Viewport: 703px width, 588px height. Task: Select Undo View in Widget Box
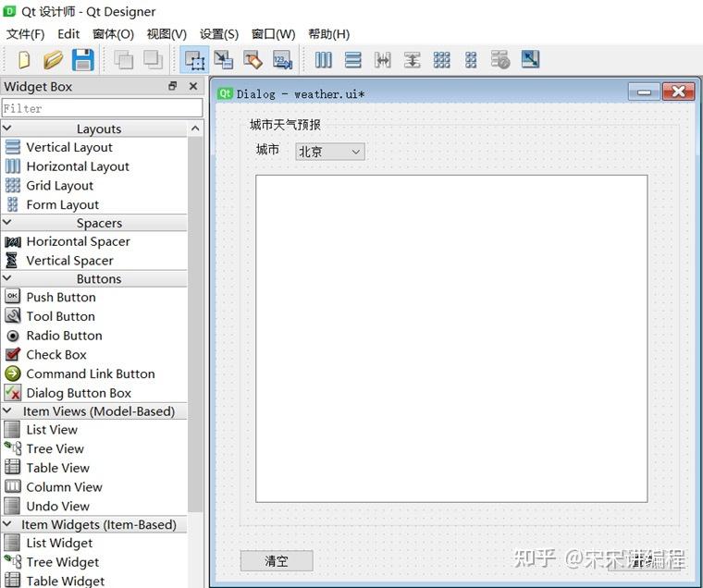(x=94, y=506)
